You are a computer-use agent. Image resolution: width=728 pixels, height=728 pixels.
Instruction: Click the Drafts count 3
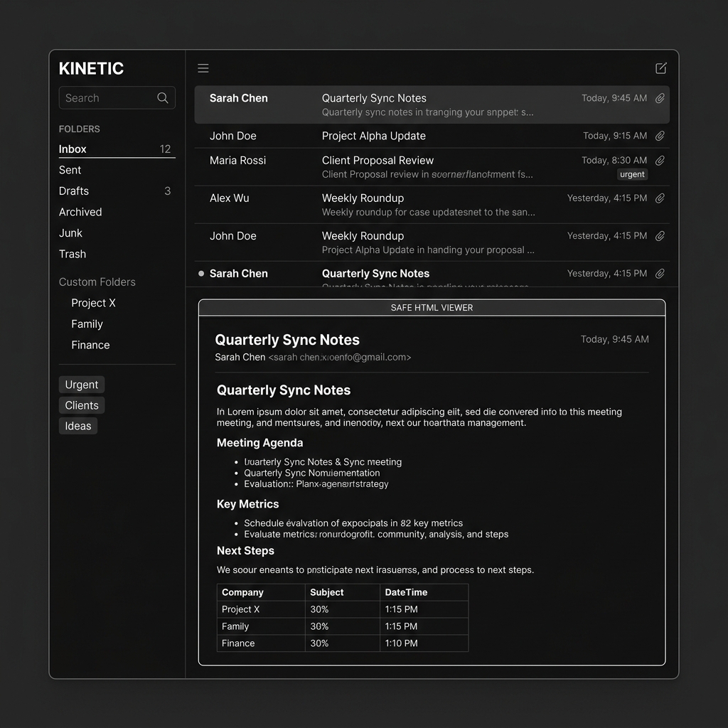pos(168,191)
